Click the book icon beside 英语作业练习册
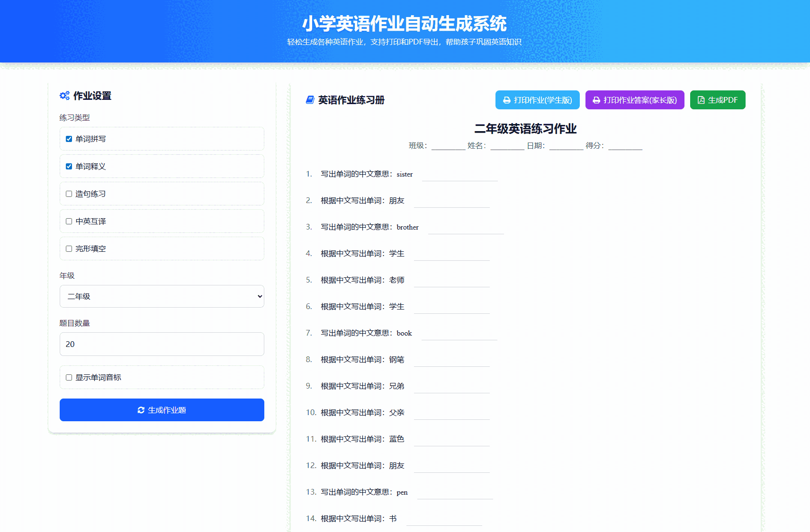The image size is (810, 532). (310, 100)
